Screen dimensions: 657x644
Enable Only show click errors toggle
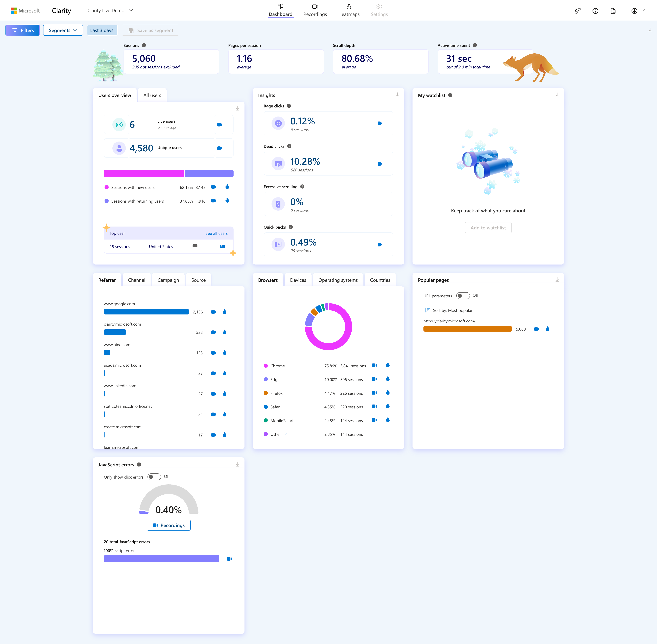[x=154, y=477]
